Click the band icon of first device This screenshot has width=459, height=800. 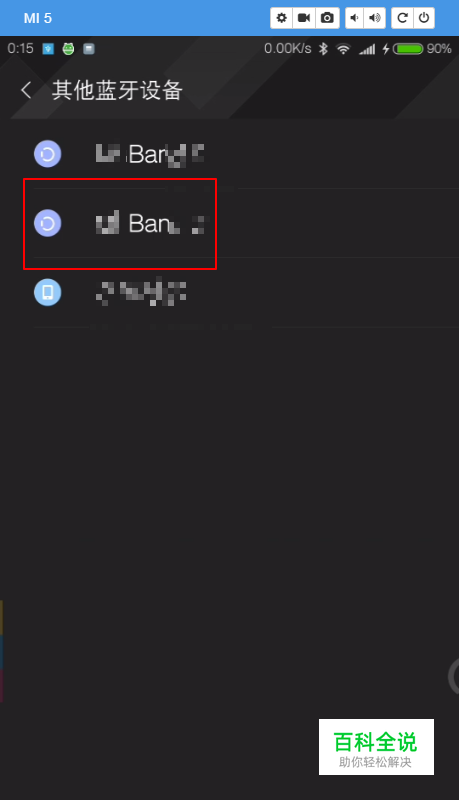47,154
